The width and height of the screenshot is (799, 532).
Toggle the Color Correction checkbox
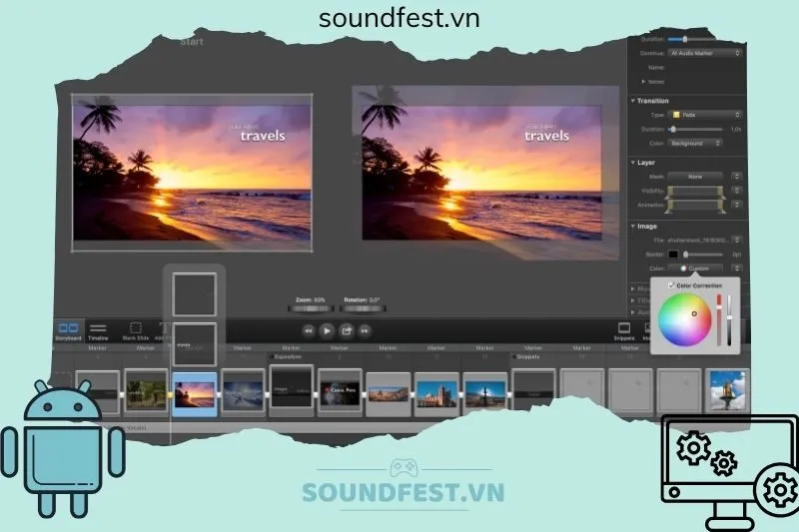[x=671, y=285]
